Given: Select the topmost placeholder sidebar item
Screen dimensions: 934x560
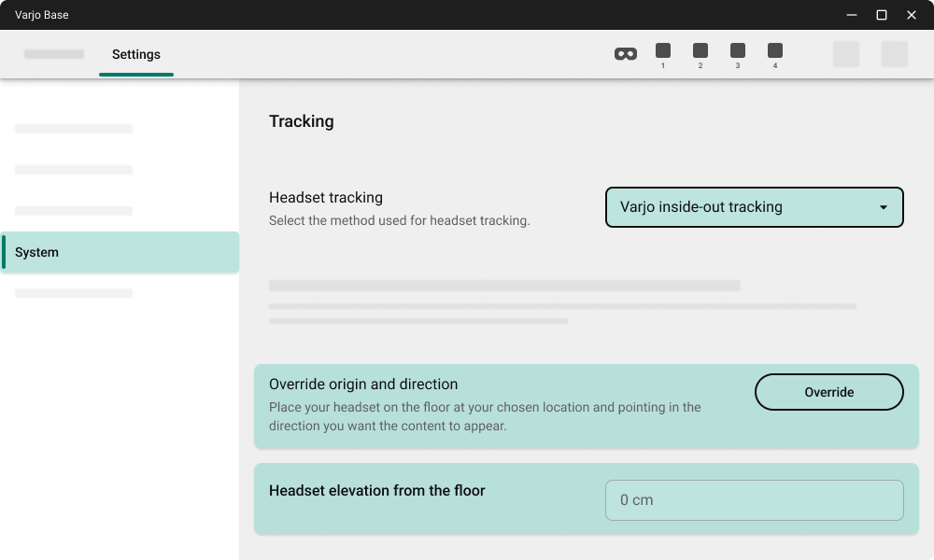Looking at the screenshot, I should click(74, 129).
